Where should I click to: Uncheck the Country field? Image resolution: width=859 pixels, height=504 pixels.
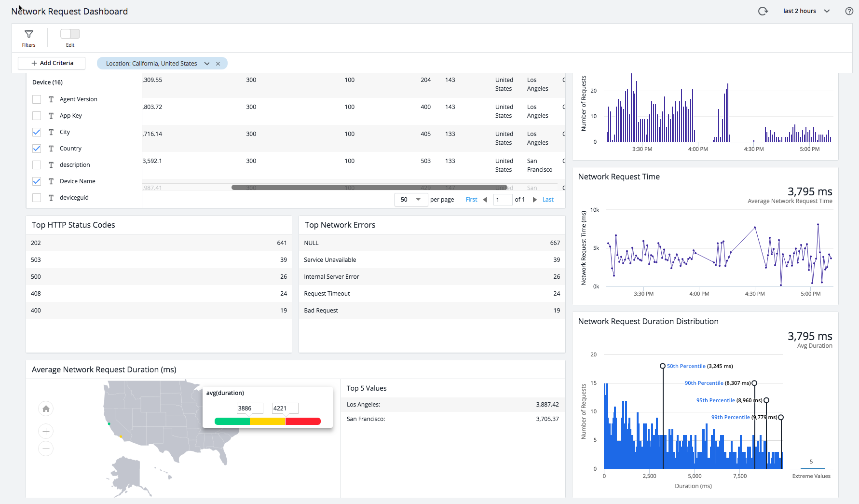click(x=37, y=149)
